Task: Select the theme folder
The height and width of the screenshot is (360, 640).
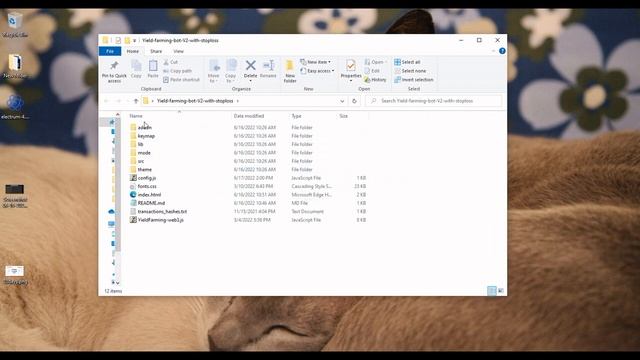Action: pos(144,169)
